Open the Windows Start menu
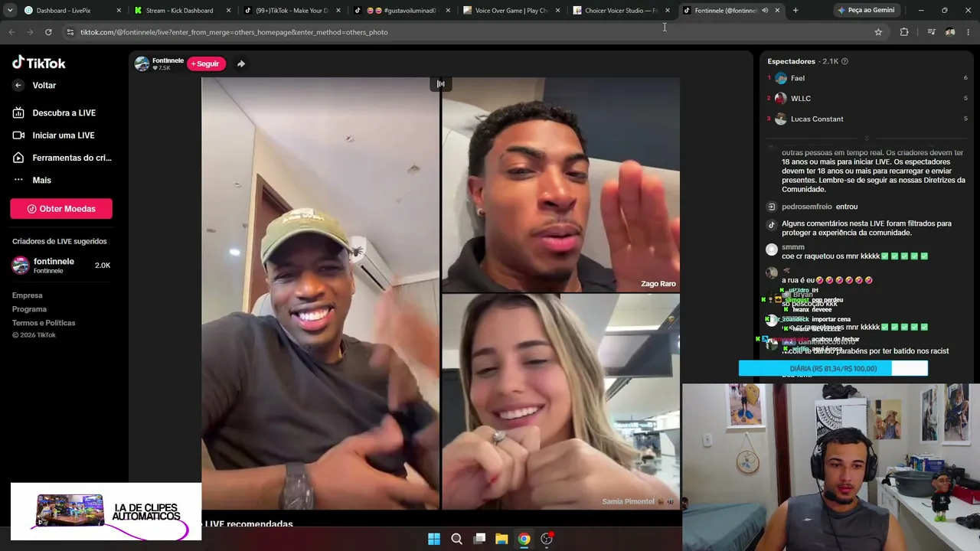The image size is (980, 551). (434, 539)
